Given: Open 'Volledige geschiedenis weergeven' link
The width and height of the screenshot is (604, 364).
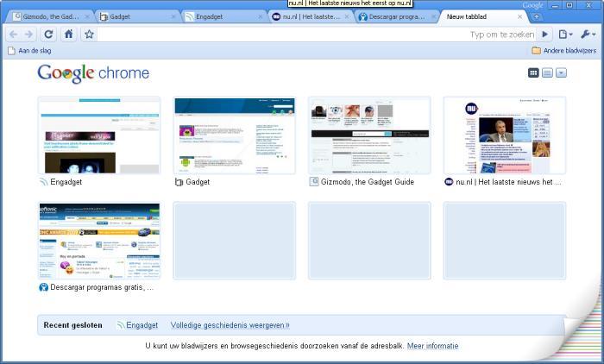Looking at the screenshot, I should click(230, 325).
